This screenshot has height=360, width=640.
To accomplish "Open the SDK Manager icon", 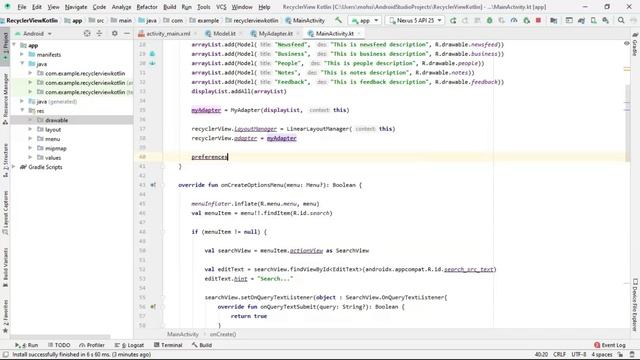I will (x=606, y=20).
